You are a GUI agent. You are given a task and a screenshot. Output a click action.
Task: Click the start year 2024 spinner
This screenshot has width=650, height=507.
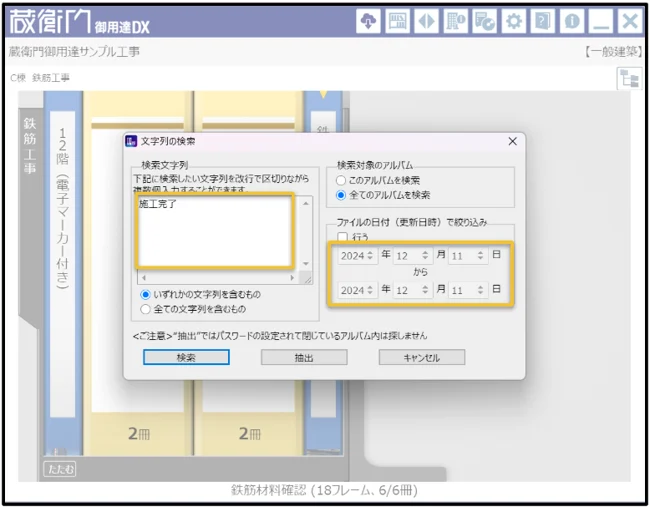click(356, 257)
